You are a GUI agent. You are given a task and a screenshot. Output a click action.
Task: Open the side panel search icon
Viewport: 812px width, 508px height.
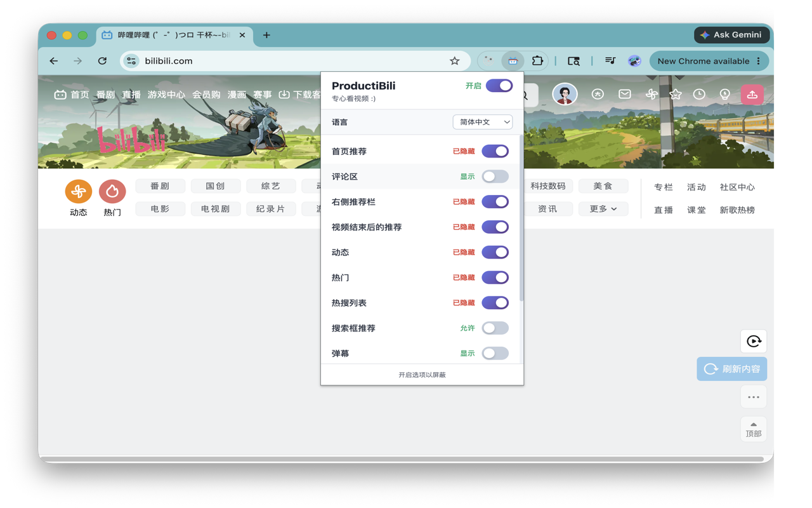[x=573, y=61]
